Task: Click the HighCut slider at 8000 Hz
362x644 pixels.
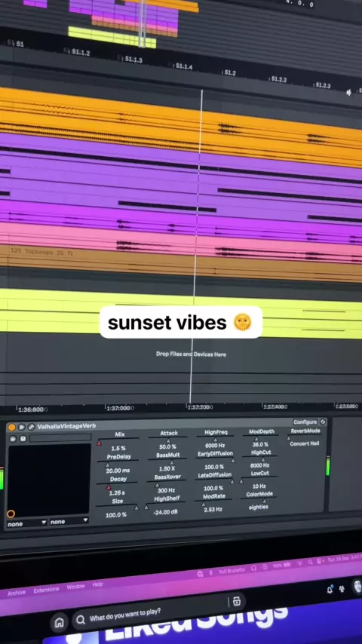Action: 260,458
